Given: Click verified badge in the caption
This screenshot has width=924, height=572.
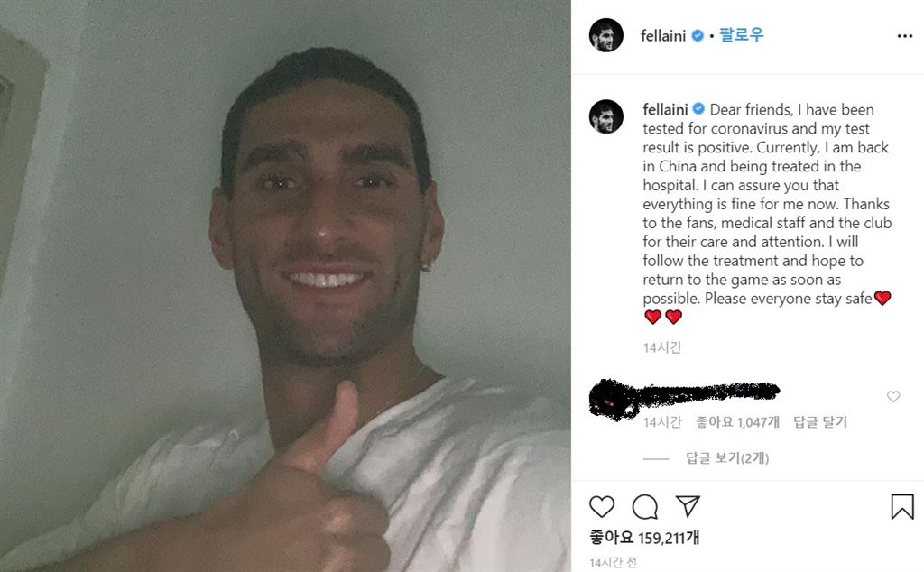Looking at the screenshot, I should tap(699, 109).
